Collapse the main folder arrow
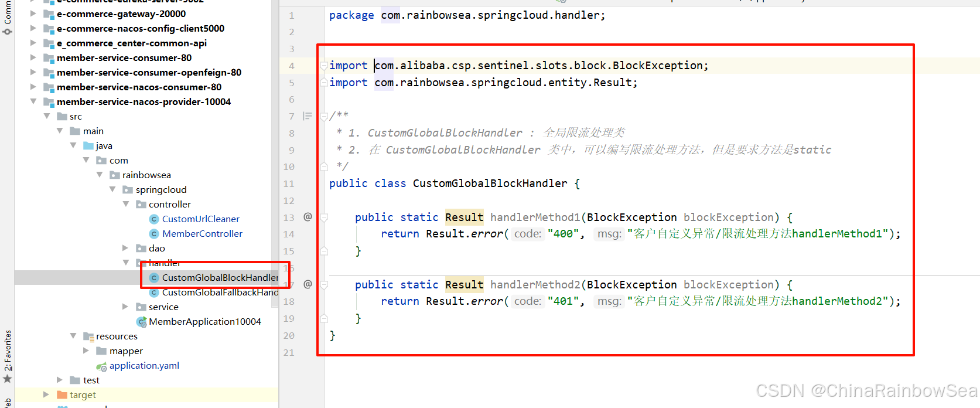The image size is (980, 408). click(x=60, y=131)
